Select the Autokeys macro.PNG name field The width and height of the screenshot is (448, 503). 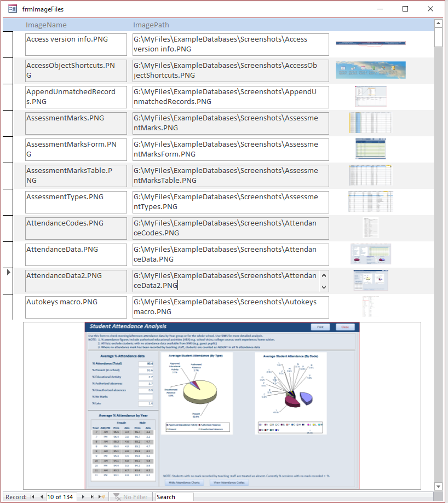pyautogui.click(x=76, y=308)
